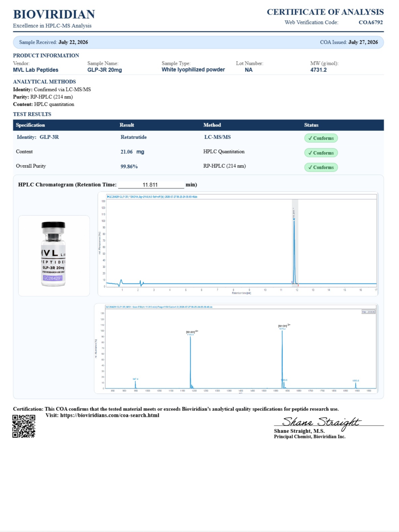Select the Retatrutide result cell
Viewport: 399px width, 532px height.
pyautogui.click(x=134, y=137)
